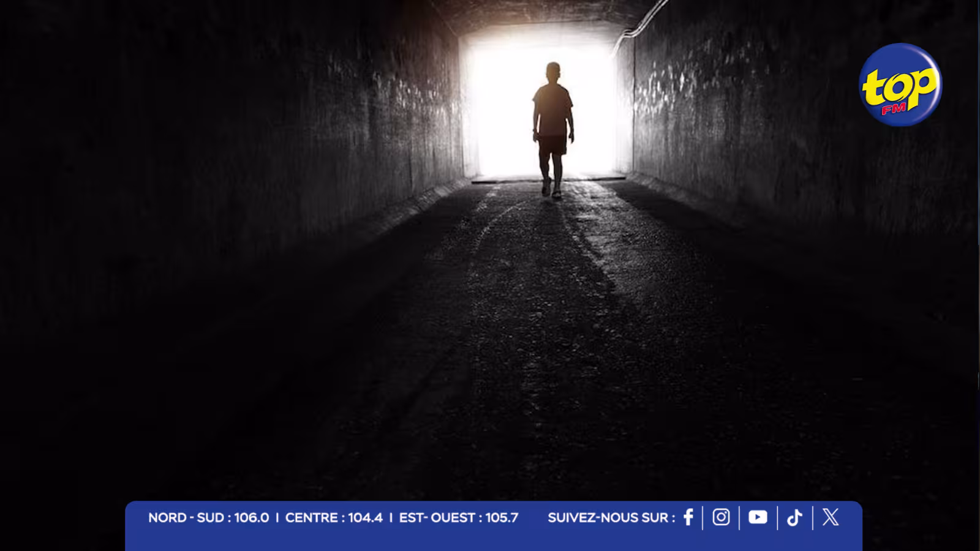Click the Top FM round logo
The width and height of the screenshot is (980, 551).
point(900,84)
